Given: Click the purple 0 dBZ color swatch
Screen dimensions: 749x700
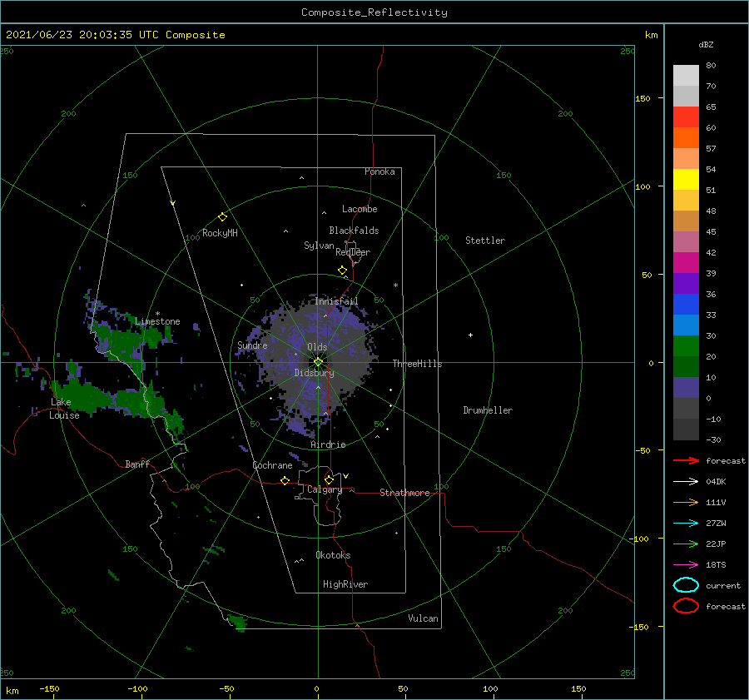Looking at the screenshot, I should 686,388.
